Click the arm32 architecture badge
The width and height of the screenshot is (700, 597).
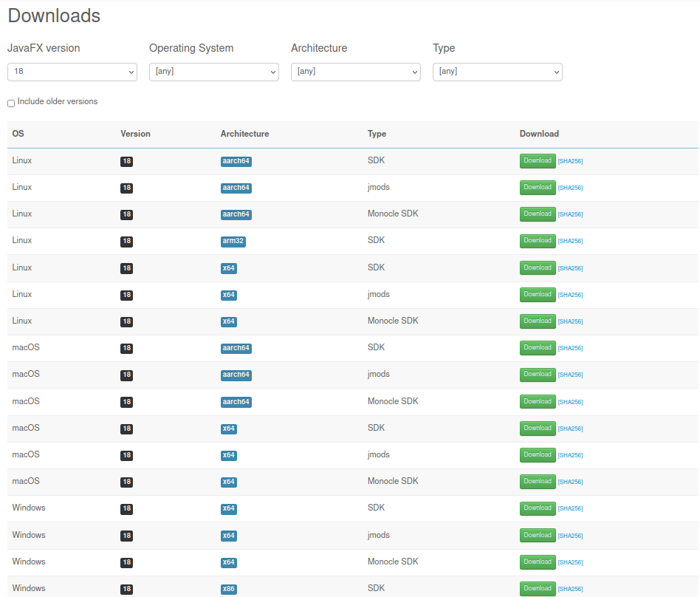point(233,242)
